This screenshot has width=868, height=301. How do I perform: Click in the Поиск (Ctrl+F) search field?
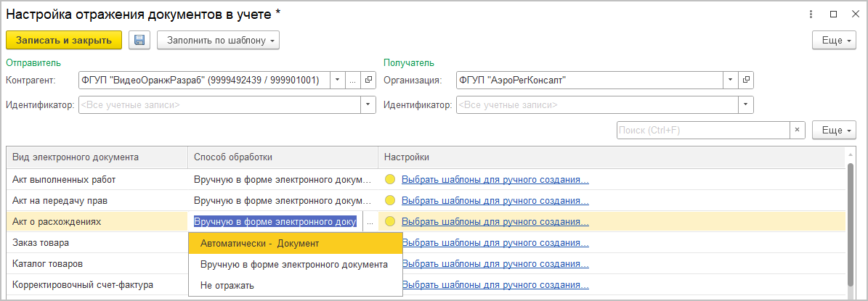click(702, 130)
